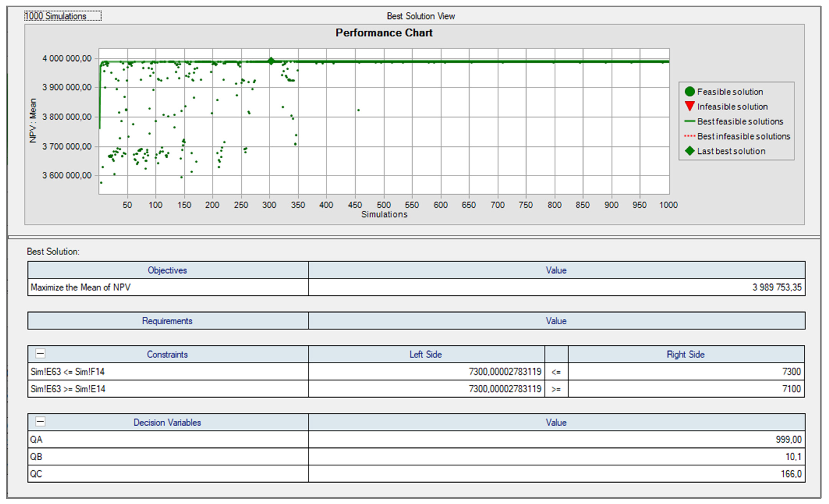829x504 pixels.
Task: Click the Best infeasible solutions dotted line icon
Action: point(689,136)
